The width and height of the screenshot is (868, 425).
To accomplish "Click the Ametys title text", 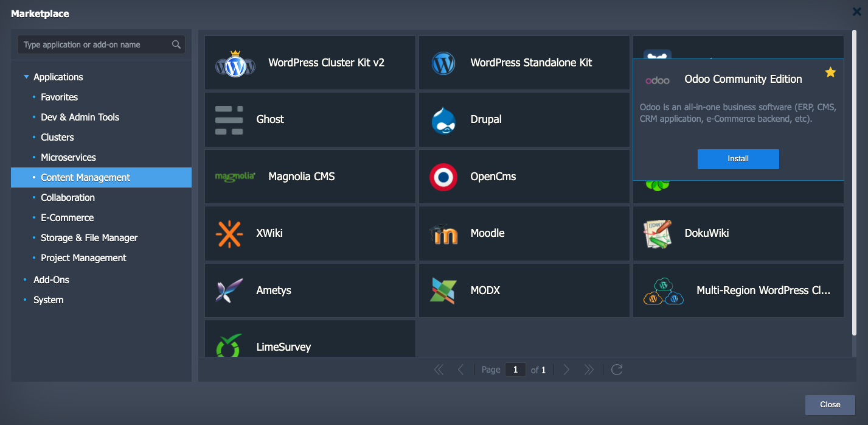I will point(274,290).
